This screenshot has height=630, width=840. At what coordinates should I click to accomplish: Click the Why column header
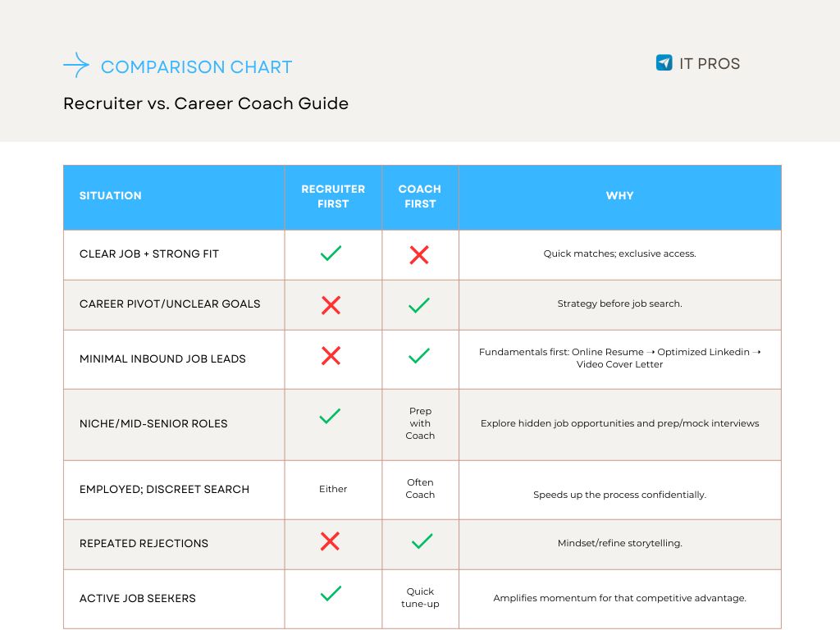pyautogui.click(x=619, y=196)
